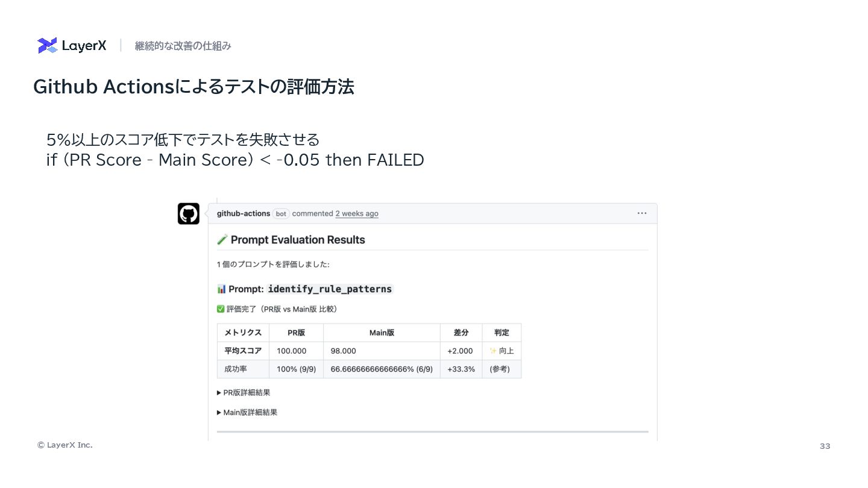Viewport: 868px width, 488px height.
Task: Click the bar chart emoji beside Prompt
Action: [x=221, y=289]
